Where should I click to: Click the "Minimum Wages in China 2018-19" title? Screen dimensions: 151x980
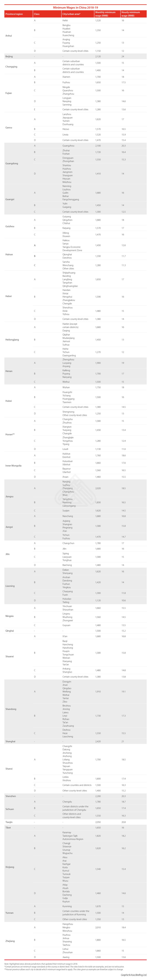point(75,7)
